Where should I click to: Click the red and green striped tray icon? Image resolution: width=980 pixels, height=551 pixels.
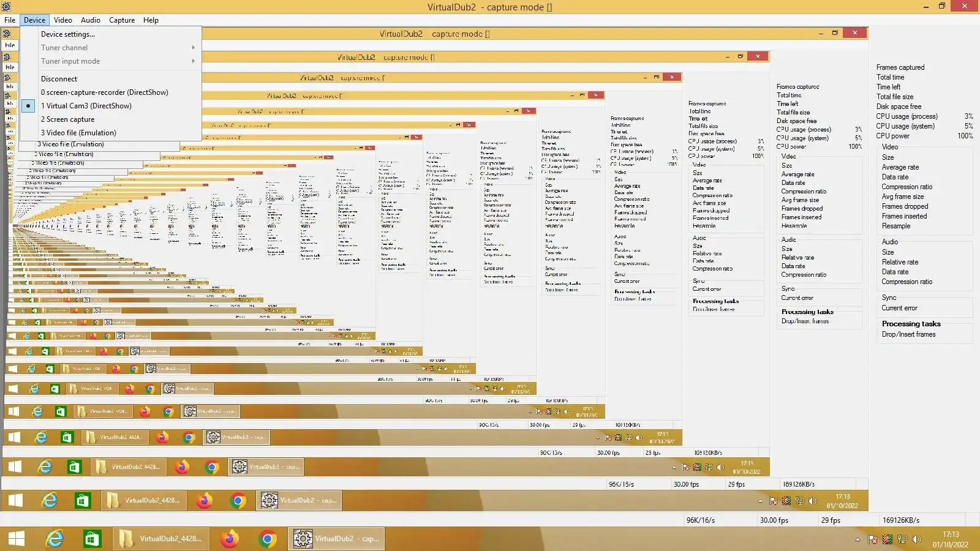coord(887,539)
